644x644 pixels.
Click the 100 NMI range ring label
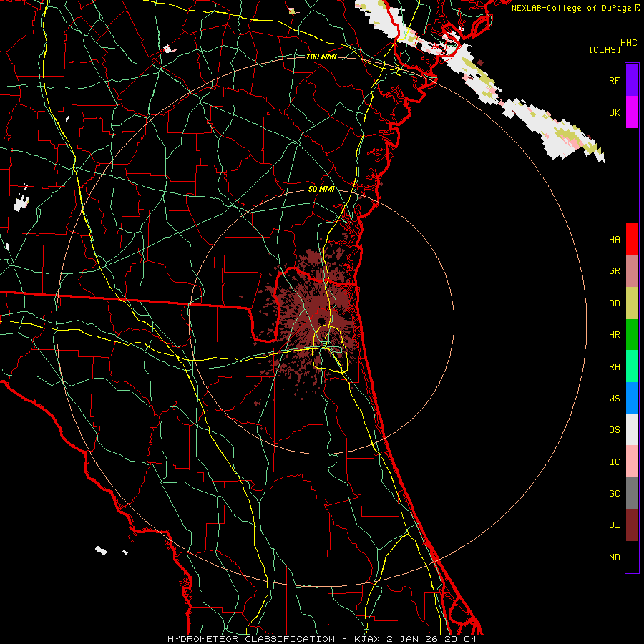point(321,57)
